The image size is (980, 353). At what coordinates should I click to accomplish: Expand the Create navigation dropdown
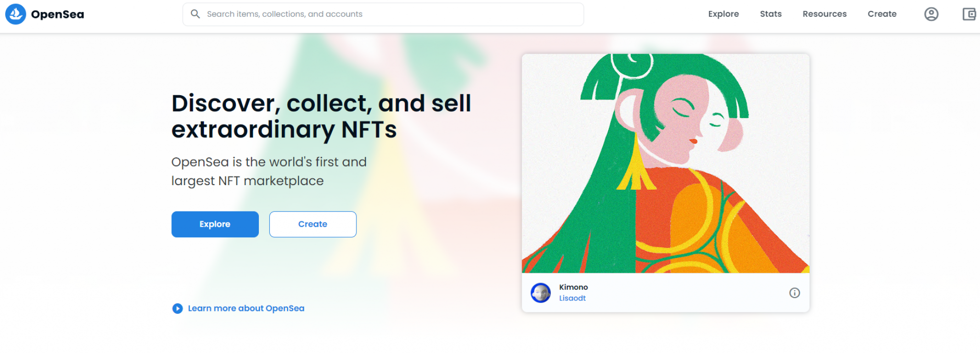point(881,14)
